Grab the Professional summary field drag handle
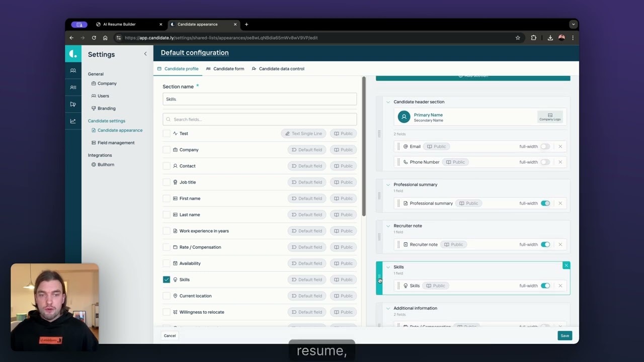Viewport: 644px width, 362px height. click(398, 203)
